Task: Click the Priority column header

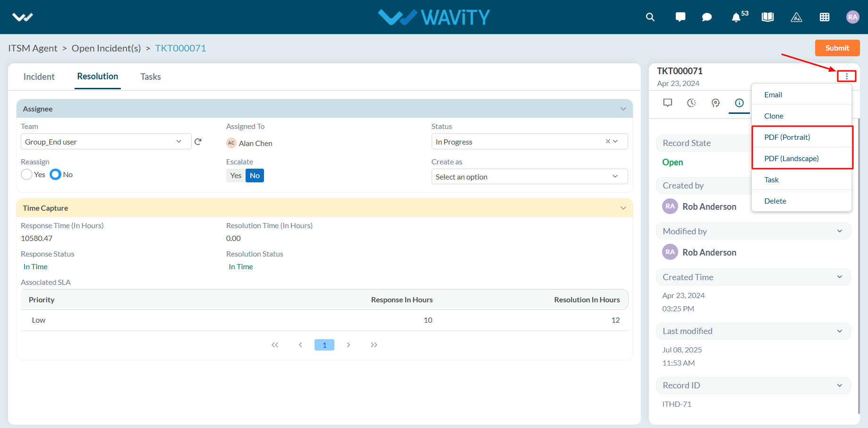Action: [42, 300]
